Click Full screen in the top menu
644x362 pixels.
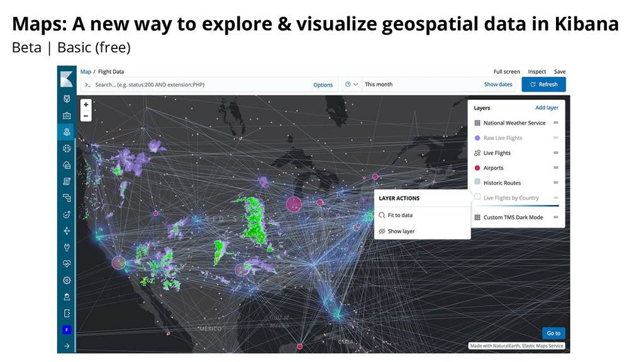506,72
